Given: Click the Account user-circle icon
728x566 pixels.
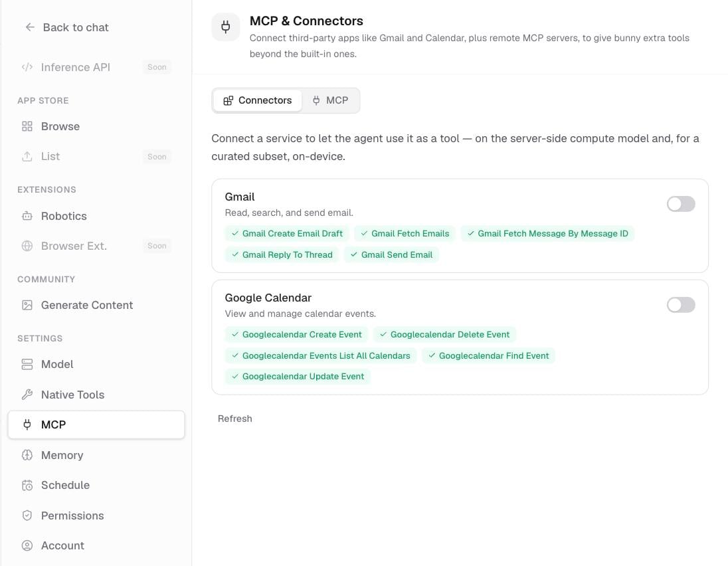Looking at the screenshot, I should tap(27, 545).
